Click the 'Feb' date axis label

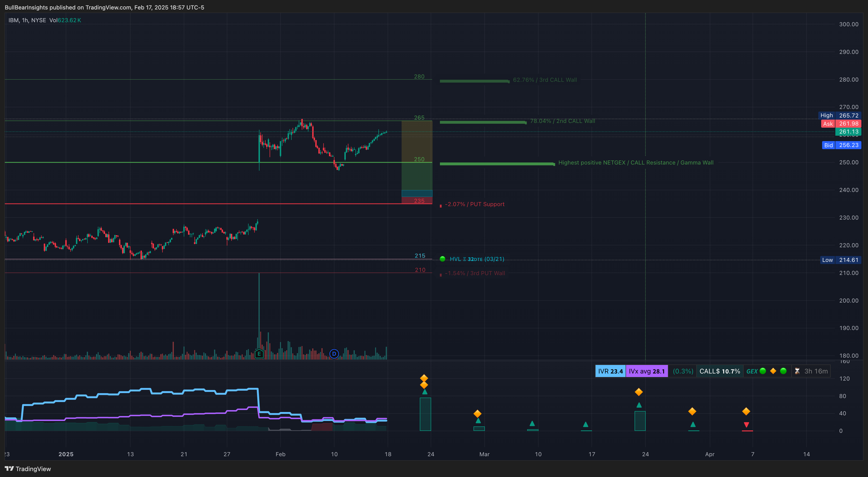tap(280, 454)
